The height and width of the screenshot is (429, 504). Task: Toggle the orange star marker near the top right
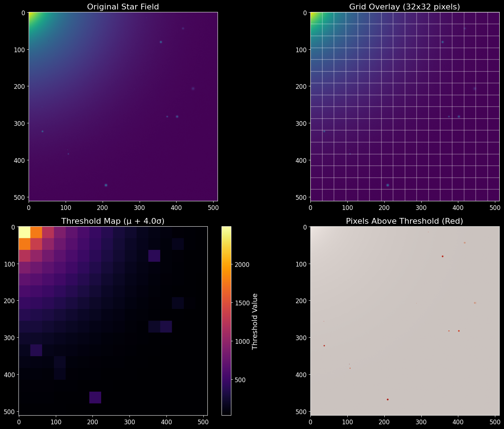[x=465, y=243]
